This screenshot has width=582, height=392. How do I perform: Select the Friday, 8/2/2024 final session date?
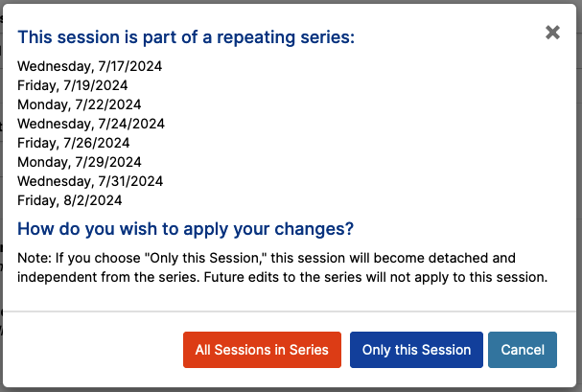(x=70, y=200)
